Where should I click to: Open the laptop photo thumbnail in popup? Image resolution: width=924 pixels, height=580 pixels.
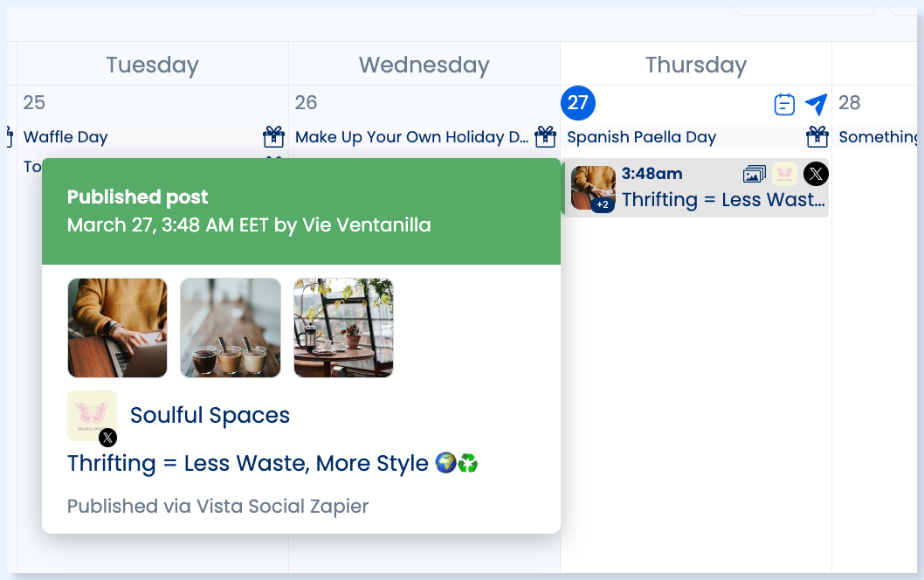117,328
